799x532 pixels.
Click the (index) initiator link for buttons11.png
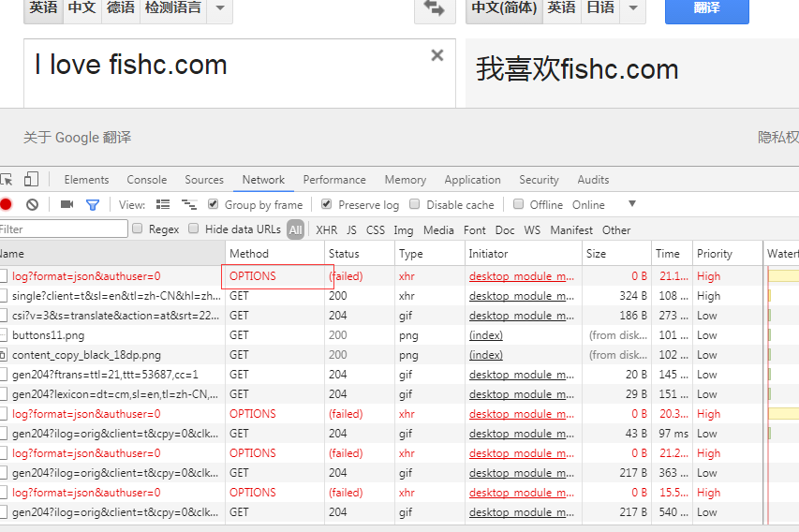pos(485,335)
